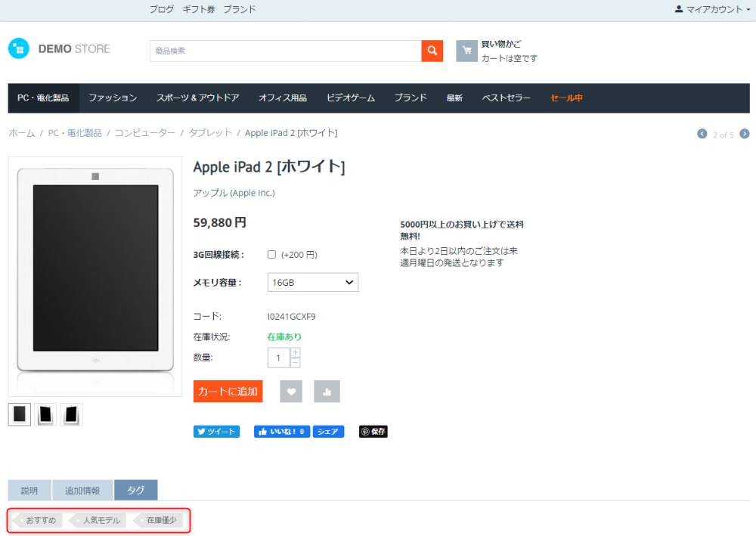Switch to the 追加情報 tab
The height and width of the screenshot is (536, 756).
[82, 490]
